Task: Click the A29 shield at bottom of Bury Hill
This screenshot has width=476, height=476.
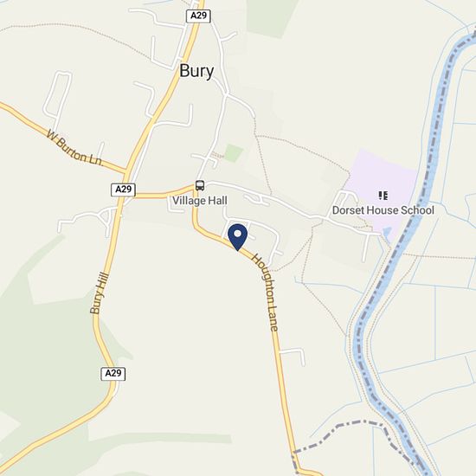Action: click(x=113, y=373)
